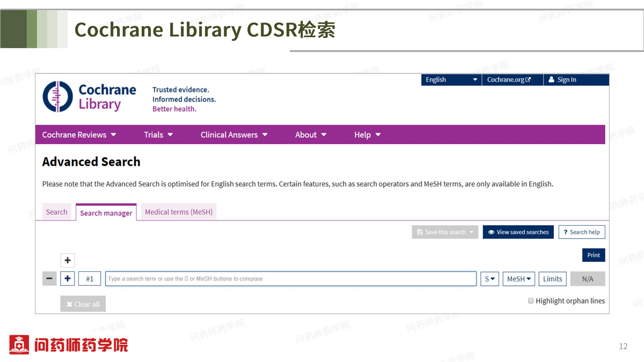Expand the Clinical Answers menu
Viewport: 644px width, 362px height.
point(234,135)
